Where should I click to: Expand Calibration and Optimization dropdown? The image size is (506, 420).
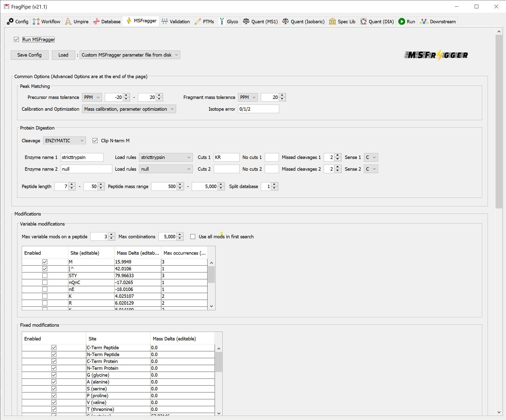click(x=129, y=109)
